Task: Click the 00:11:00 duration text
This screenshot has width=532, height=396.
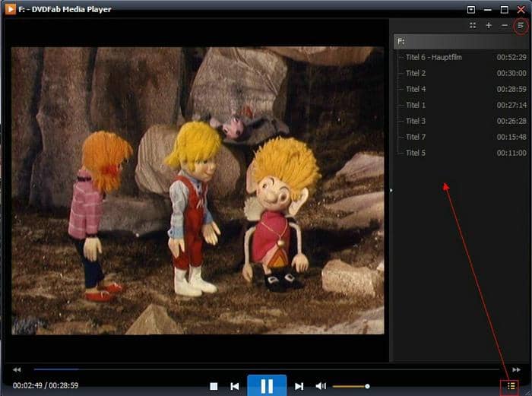Action: [x=511, y=153]
